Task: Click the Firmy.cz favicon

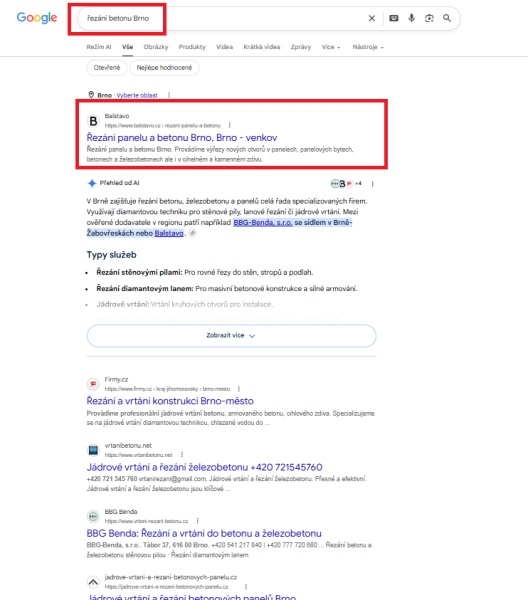Action: pos(93,384)
